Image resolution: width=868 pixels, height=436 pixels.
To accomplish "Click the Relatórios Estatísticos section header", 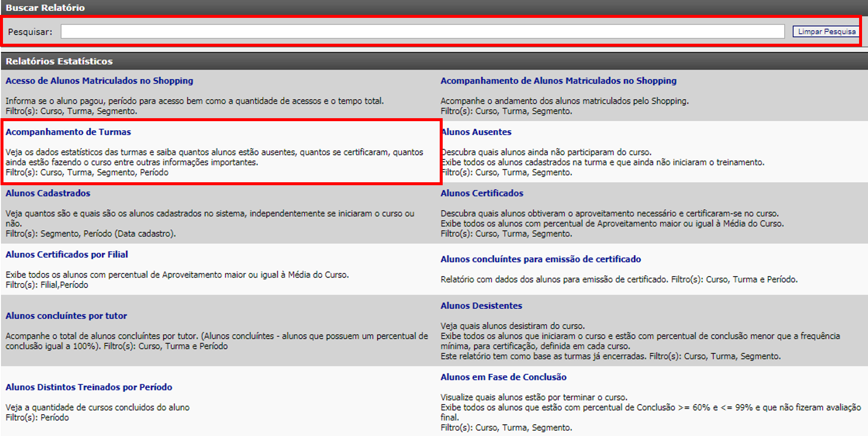I will click(59, 62).
